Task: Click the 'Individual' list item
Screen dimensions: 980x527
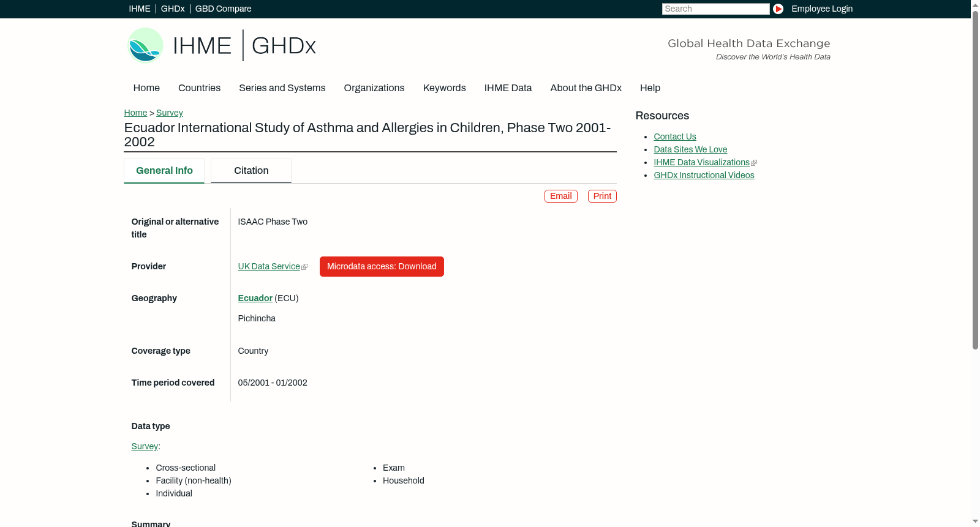Action: pyautogui.click(x=174, y=494)
